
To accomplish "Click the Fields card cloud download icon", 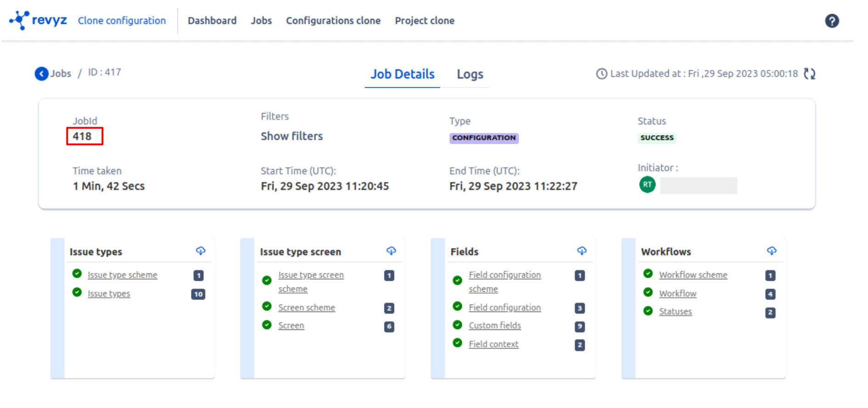I will coord(582,251).
